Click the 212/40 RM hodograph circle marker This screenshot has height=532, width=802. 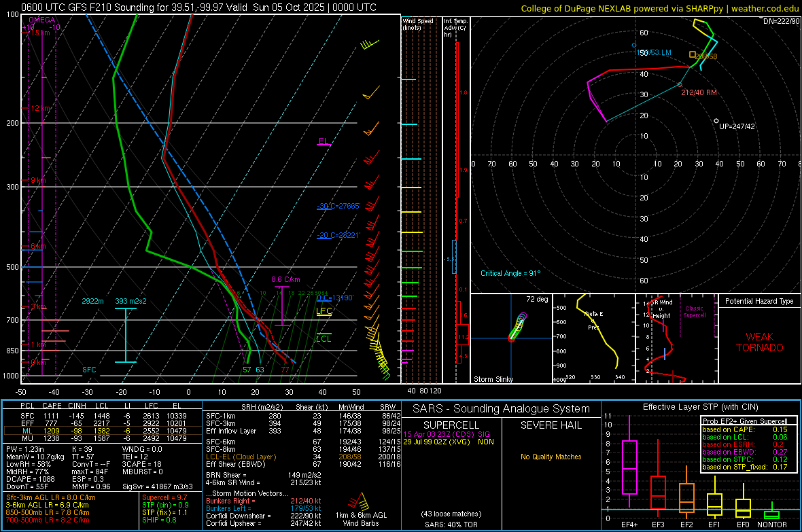[680, 85]
